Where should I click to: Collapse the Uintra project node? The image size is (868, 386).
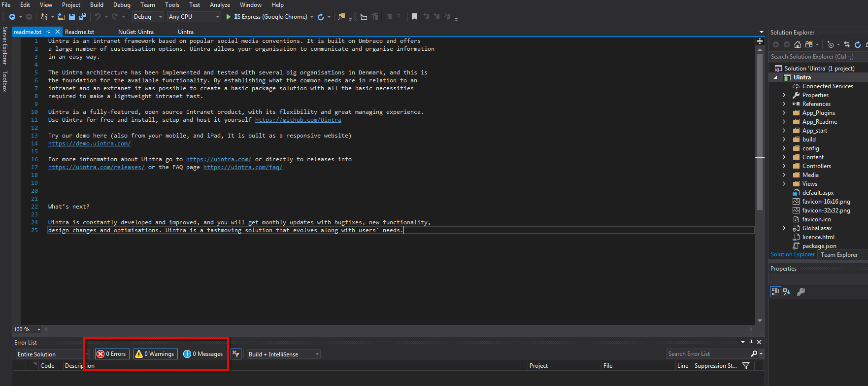[x=775, y=77]
